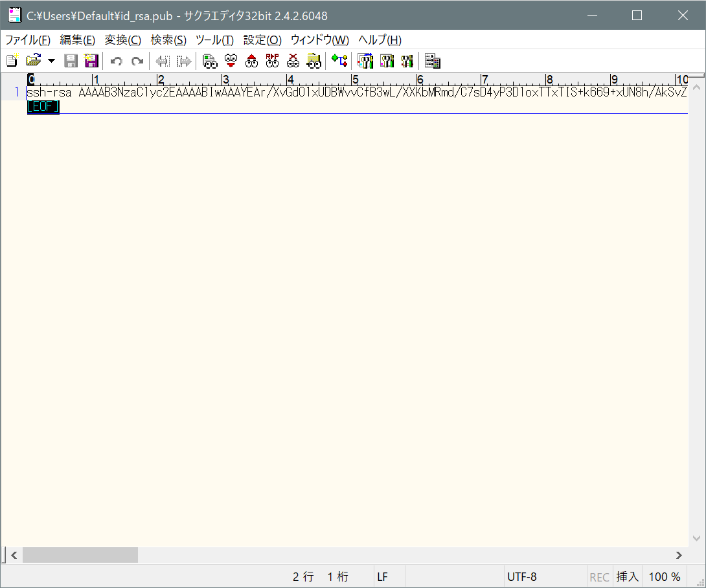Image resolution: width=706 pixels, height=588 pixels.
Task: Expand the recent files dropdown arrow beside Open
Action: 51,61
